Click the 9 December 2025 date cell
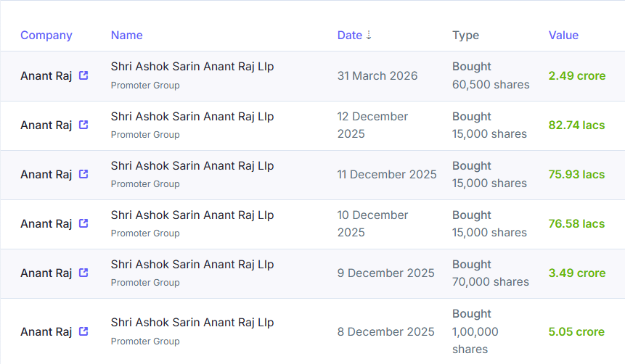Image resolution: width=625 pixels, height=364 pixels. 385,273
